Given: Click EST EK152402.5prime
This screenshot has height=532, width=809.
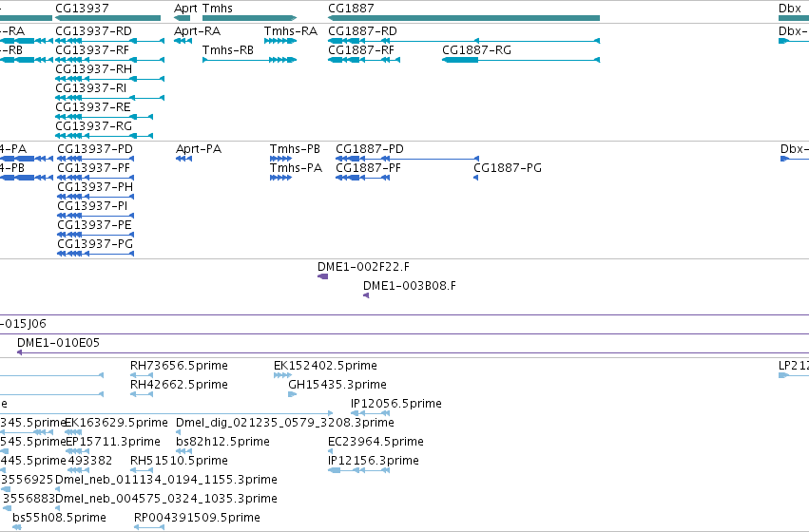Looking at the screenshot, I should (x=282, y=375).
